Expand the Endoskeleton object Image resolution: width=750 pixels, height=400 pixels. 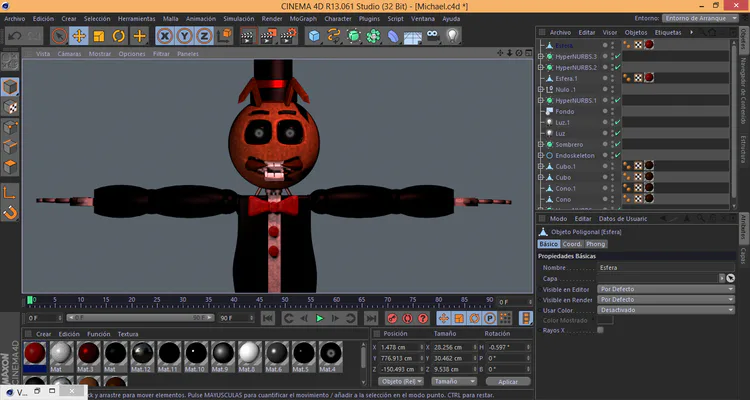coord(541,156)
